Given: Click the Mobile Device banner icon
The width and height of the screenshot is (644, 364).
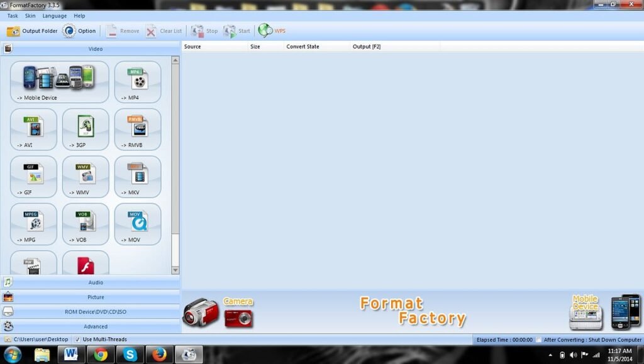Looking at the screenshot, I should pos(605,312).
